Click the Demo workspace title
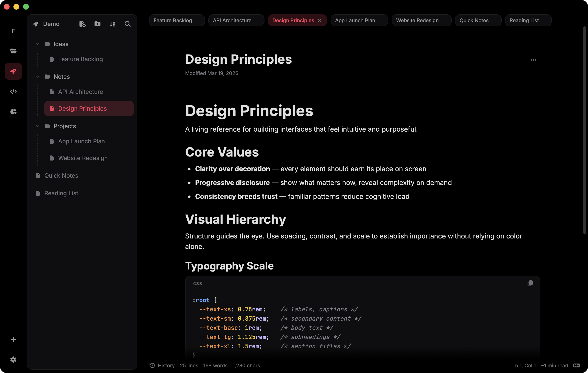 [51, 24]
